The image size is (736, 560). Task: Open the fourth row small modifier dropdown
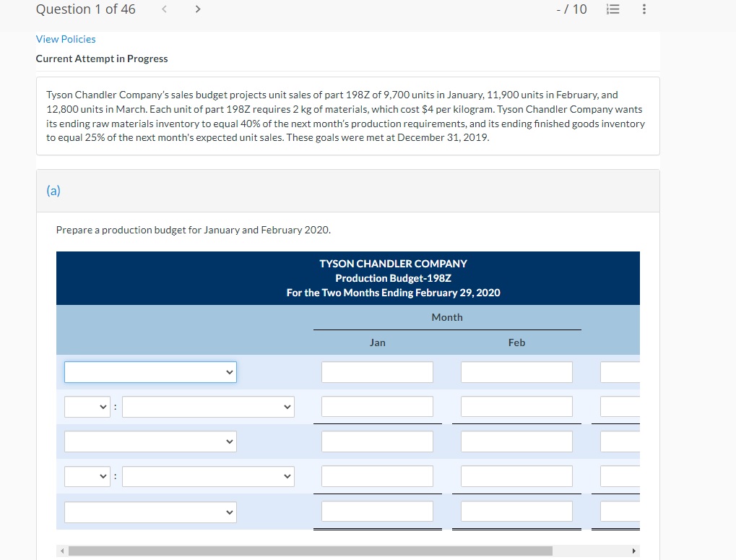click(x=87, y=475)
